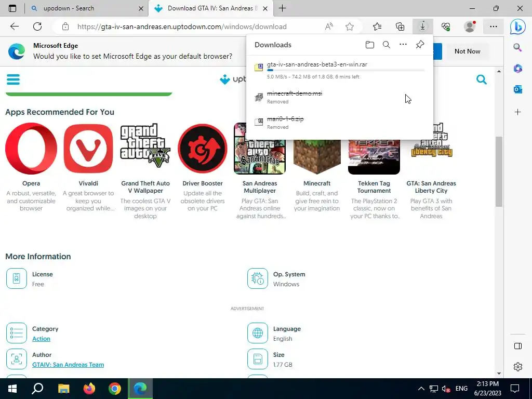Open the Favorites list icon
The height and width of the screenshot is (399, 532).
(x=377, y=26)
